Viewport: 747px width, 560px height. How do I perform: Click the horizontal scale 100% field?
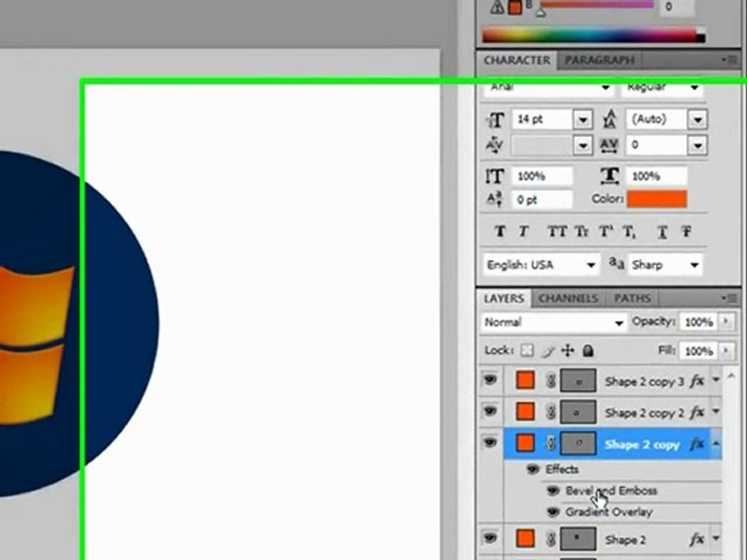point(657,177)
